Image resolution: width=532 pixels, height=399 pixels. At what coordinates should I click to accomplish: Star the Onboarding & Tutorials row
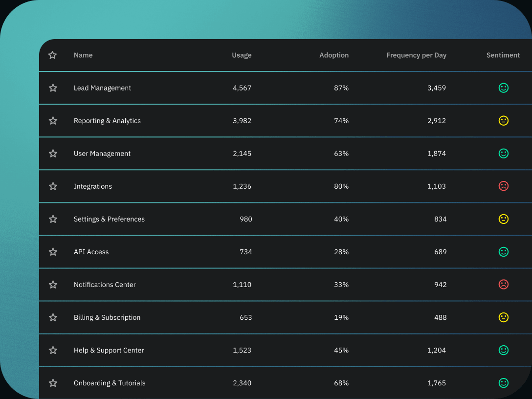pos(53,383)
